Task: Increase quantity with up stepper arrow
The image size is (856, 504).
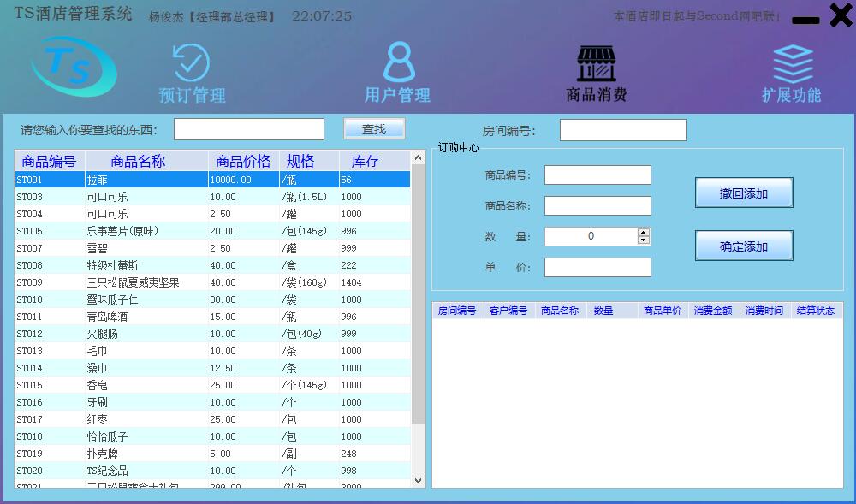Action: 644,232
